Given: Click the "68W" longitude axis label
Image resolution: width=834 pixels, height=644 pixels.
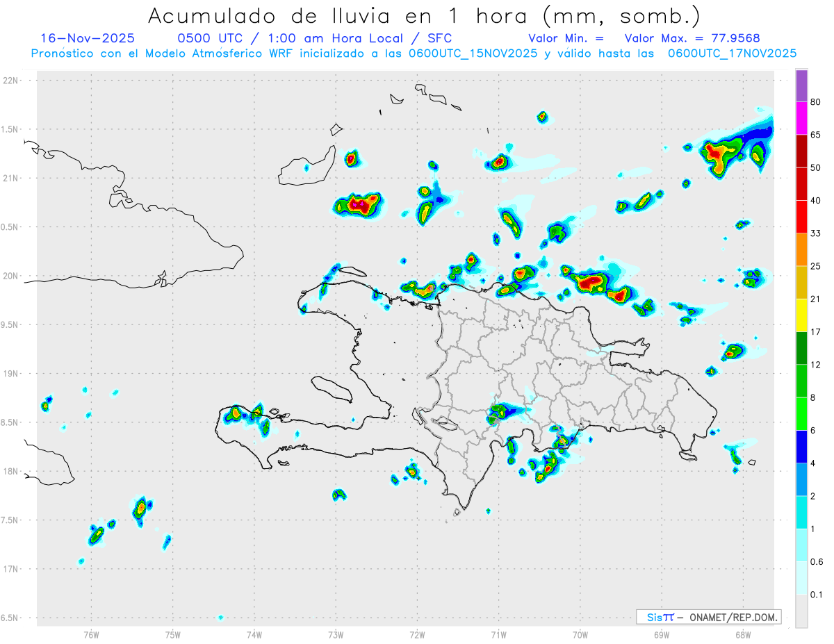Looking at the screenshot, I should click(743, 634).
